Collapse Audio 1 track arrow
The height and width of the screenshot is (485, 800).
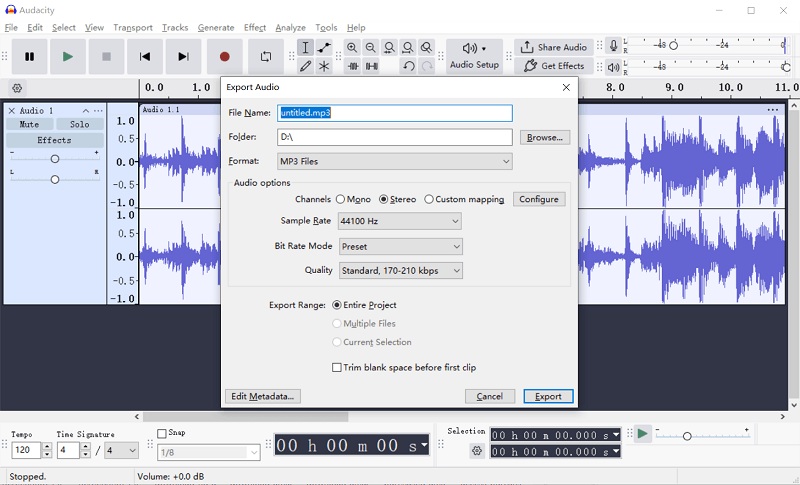(x=86, y=111)
